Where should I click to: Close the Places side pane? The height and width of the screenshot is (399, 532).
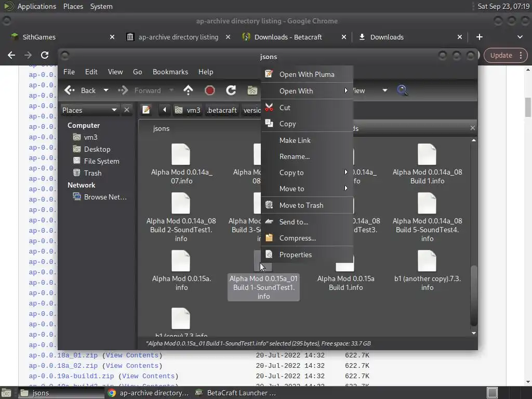[127, 110]
